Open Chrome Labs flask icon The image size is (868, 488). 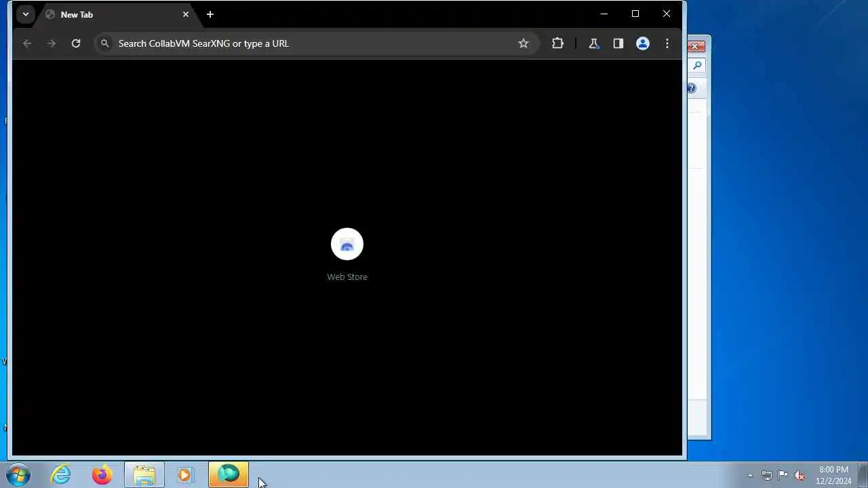(593, 43)
